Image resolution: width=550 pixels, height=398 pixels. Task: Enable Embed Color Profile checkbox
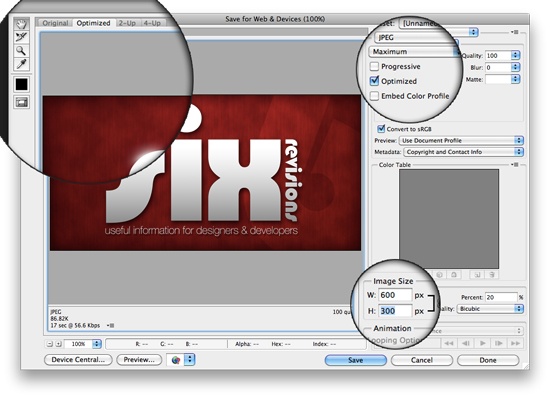[x=375, y=96]
